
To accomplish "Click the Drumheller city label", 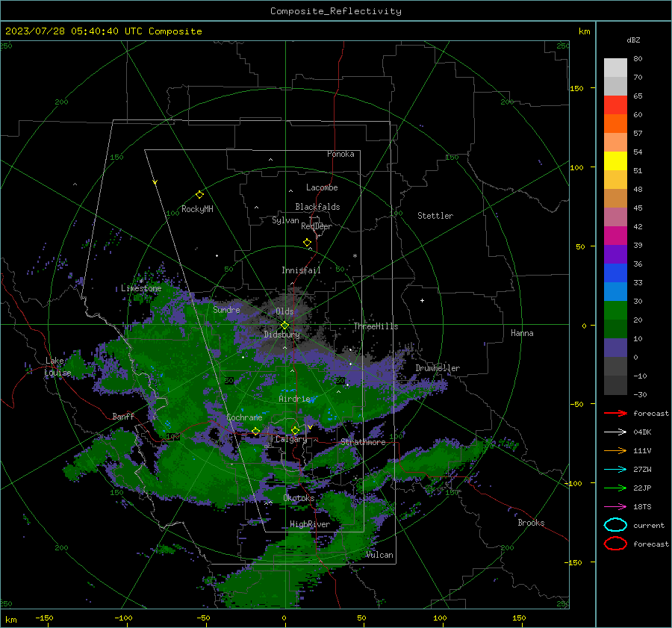I will click(438, 368).
